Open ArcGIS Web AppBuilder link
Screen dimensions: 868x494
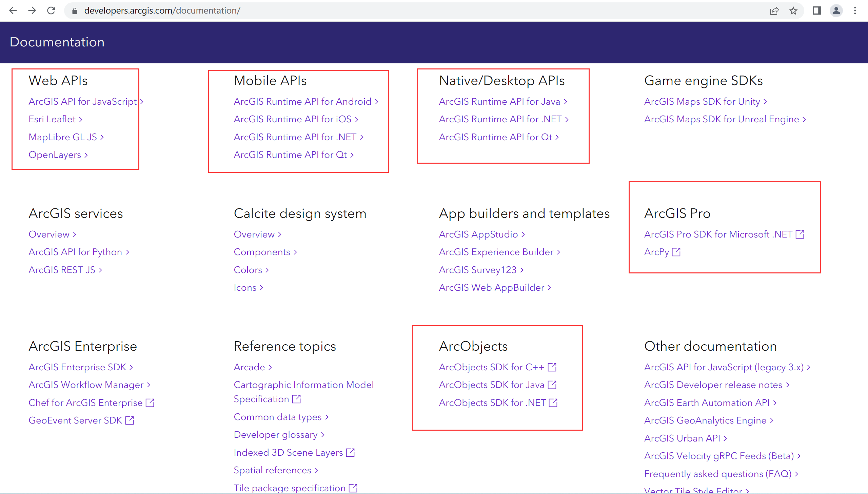(x=495, y=288)
